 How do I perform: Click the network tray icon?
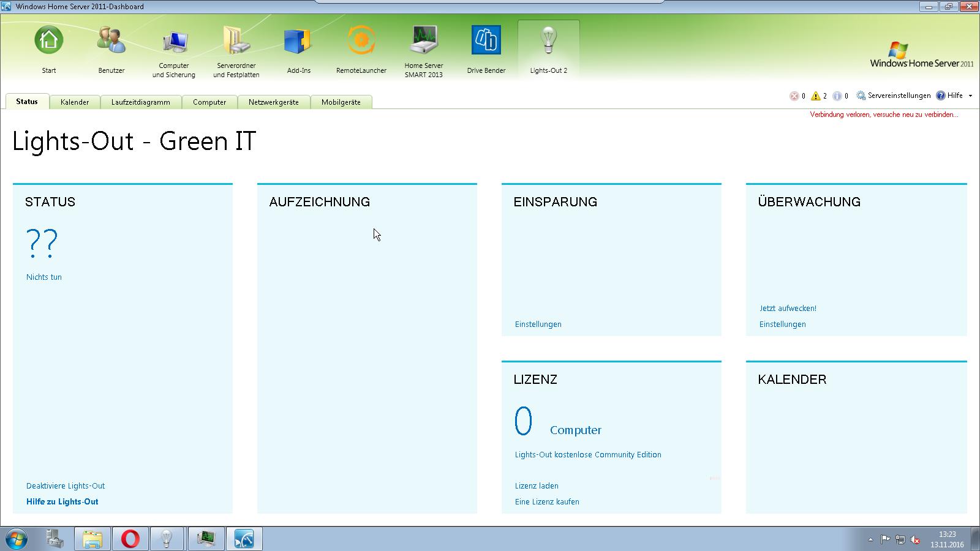tap(900, 540)
